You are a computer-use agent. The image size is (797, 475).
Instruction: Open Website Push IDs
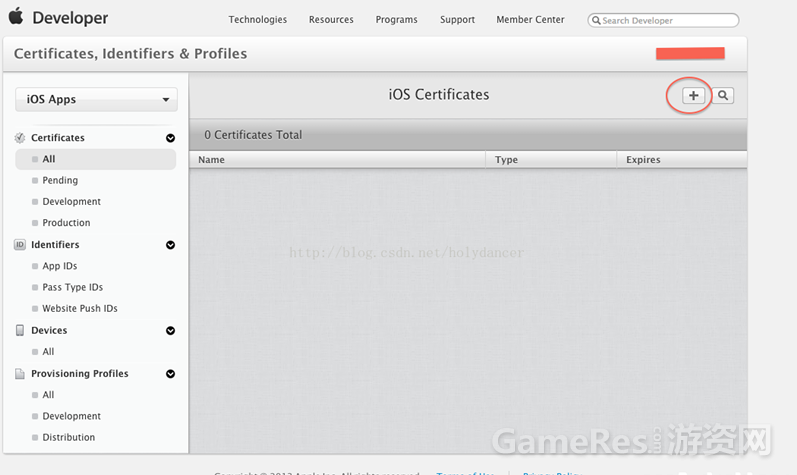tap(80, 309)
